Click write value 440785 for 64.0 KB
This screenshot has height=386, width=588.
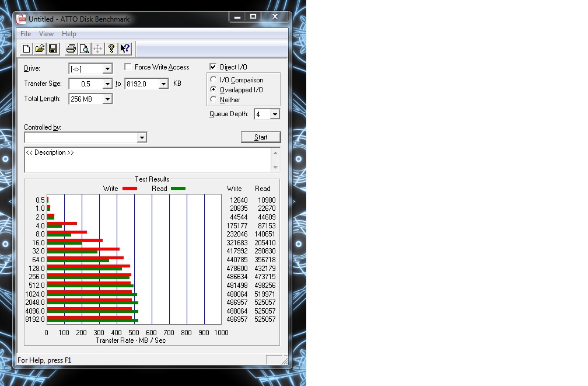(x=237, y=259)
